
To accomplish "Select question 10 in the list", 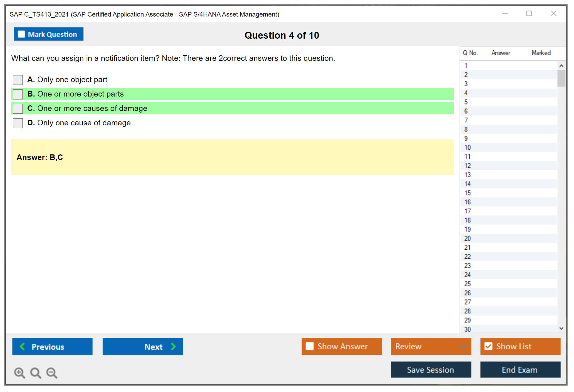I will [x=467, y=147].
